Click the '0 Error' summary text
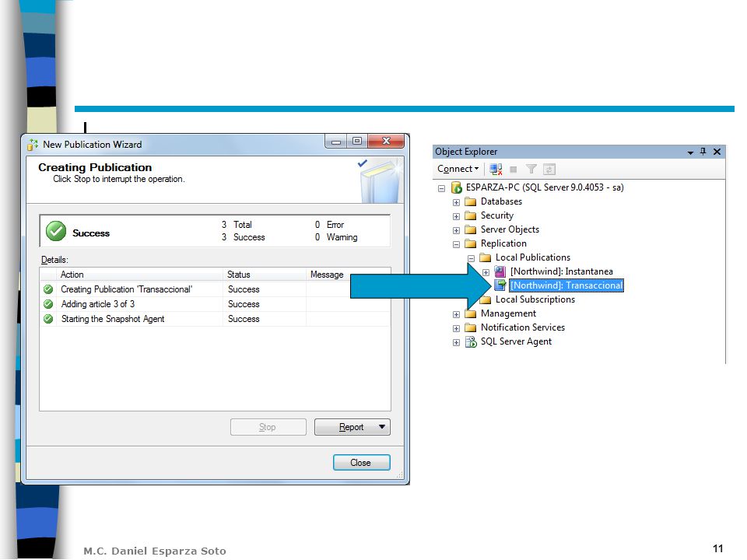Image resolution: width=747 pixels, height=560 pixels. 329,224
